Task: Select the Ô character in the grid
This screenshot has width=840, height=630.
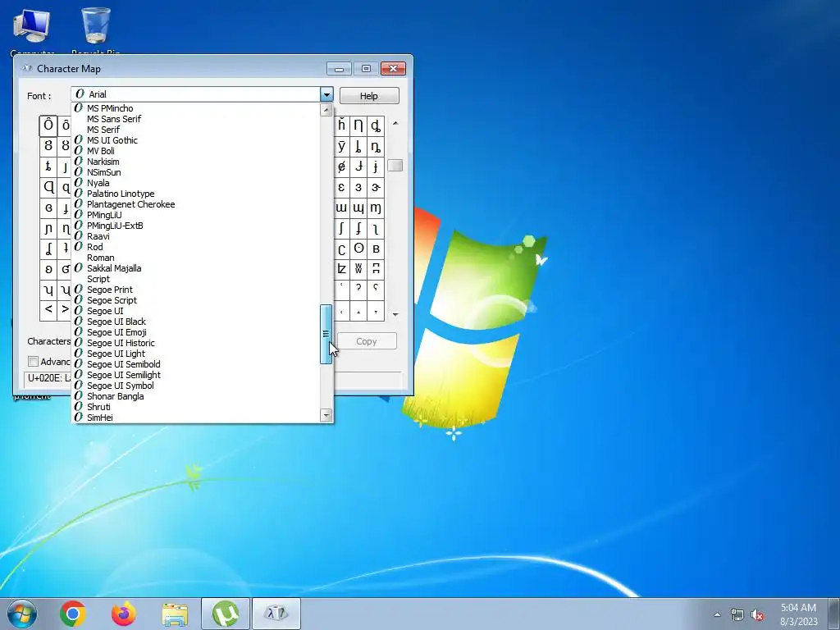Action: point(48,126)
